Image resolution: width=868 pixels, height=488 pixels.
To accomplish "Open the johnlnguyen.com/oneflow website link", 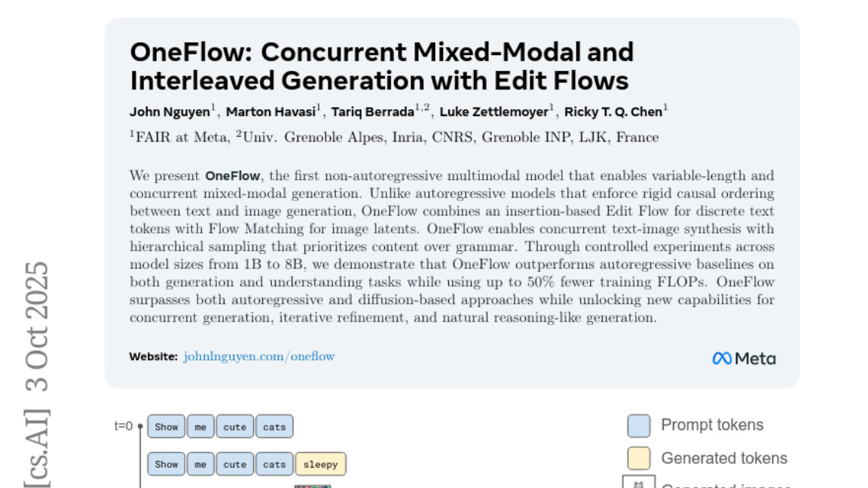I will point(259,356).
